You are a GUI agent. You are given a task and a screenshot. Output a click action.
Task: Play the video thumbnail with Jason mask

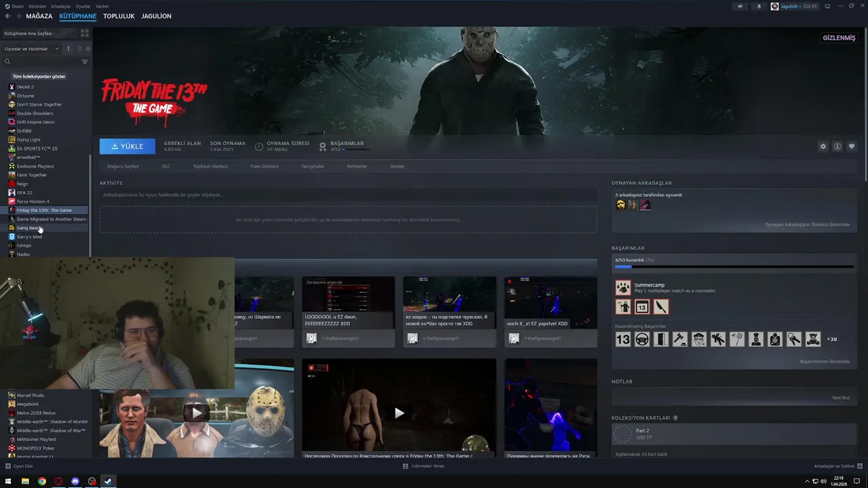click(197, 413)
